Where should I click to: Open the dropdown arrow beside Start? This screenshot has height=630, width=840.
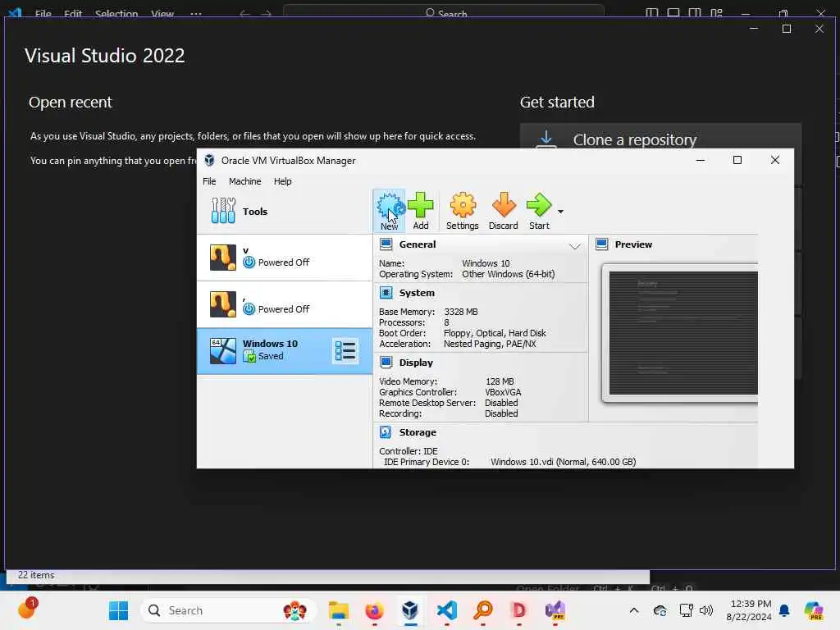point(560,212)
